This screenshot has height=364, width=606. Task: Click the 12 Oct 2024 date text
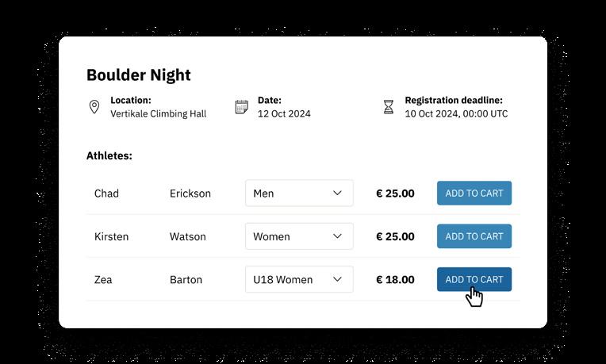(284, 114)
